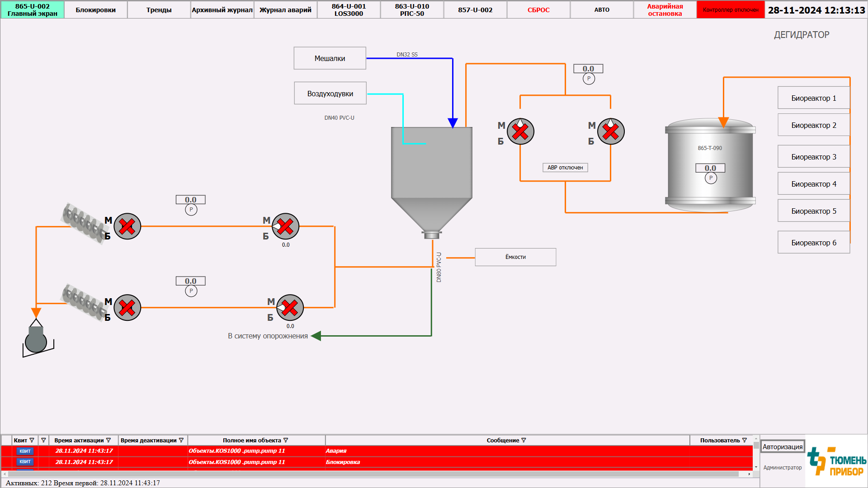This screenshot has height=488, width=868.
Task: Click the left recirculation pump by АВР
Action: pyautogui.click(x=520, y=131)
